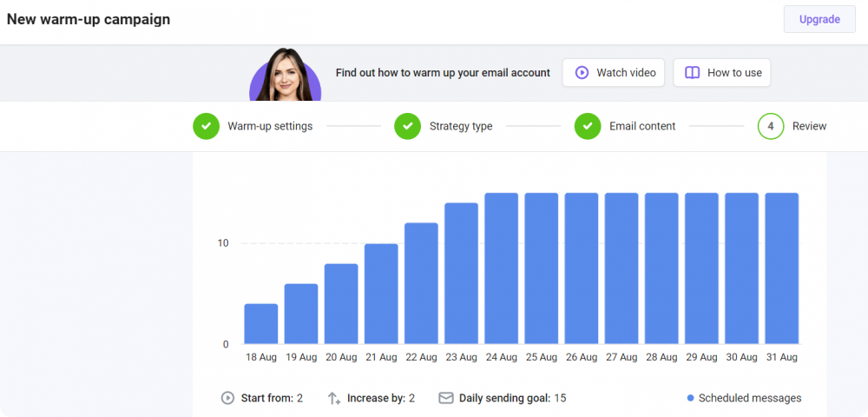Click the 0 value on the y-axis
868x417 pixels.
(226, 344)
